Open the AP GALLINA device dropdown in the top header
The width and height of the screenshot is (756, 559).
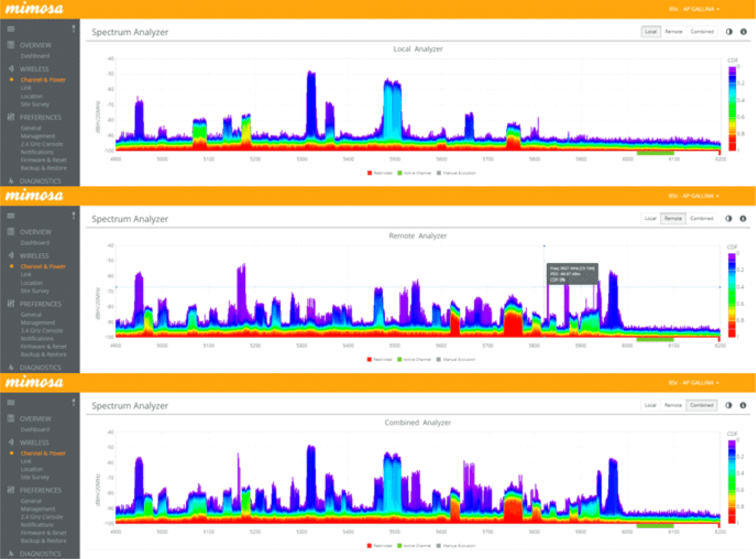tap(694, 9)
